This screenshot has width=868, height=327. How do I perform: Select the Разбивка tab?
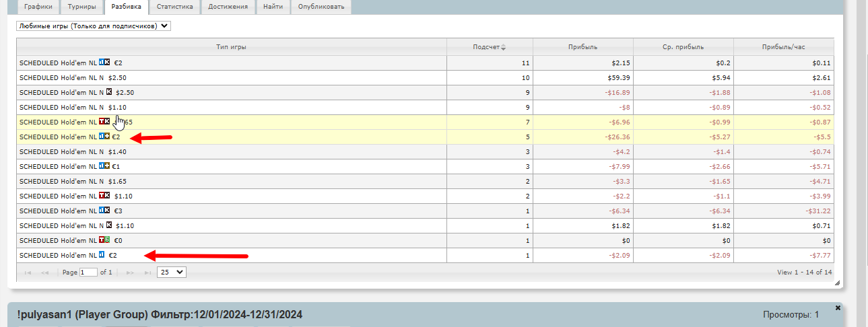[127, 7]
